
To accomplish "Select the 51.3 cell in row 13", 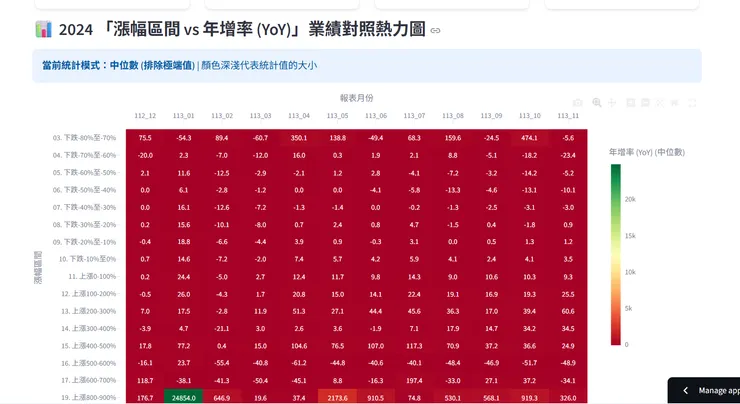I will [x=299, y=311].
